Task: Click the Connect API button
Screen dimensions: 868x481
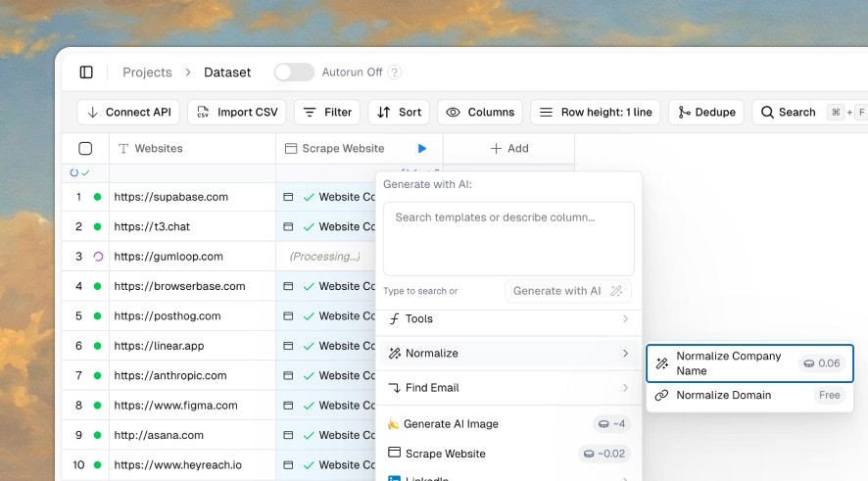Action: 128,113
